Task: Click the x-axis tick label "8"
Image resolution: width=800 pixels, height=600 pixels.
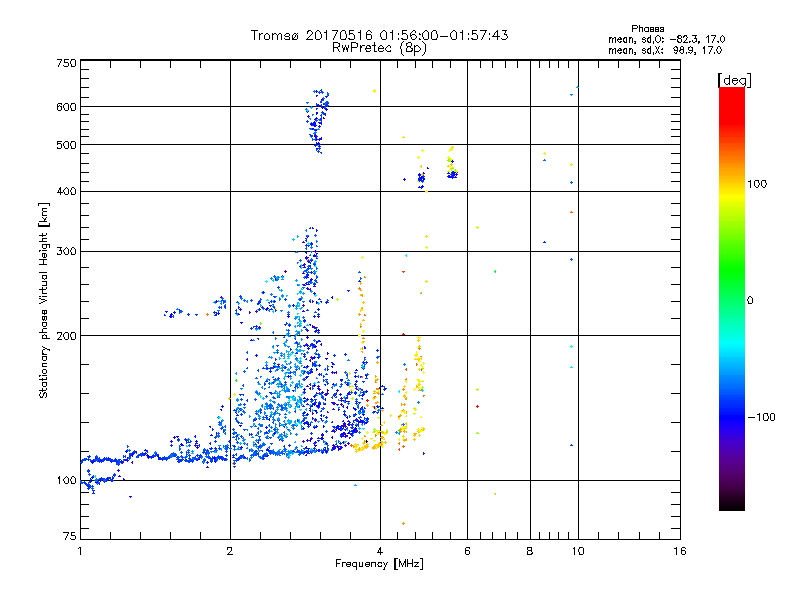Action: tap(530, 551)
